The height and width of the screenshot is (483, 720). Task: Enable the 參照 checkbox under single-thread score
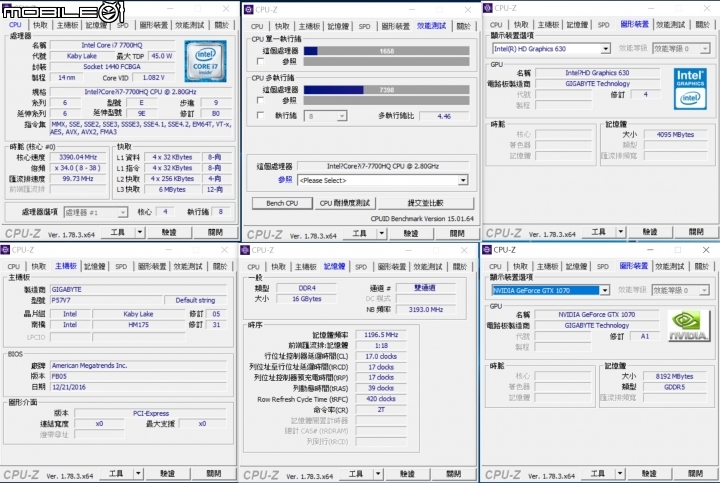(x=260, y=61)
